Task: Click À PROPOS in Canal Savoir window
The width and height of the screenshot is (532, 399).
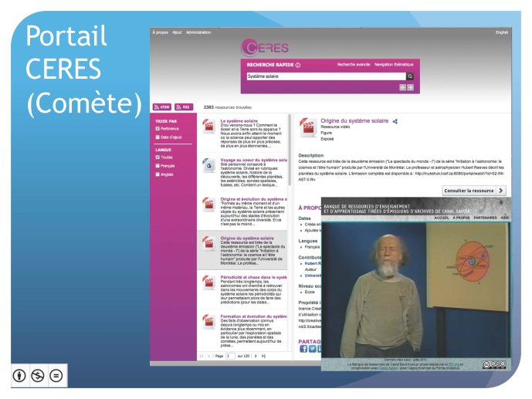Action: click(x=461, y=218)
